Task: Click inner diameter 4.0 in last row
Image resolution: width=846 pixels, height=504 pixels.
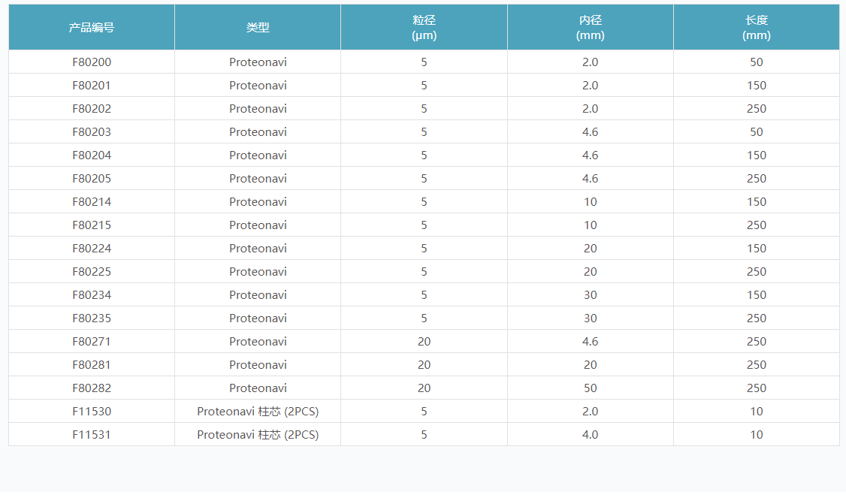Action: coord(590,435)
